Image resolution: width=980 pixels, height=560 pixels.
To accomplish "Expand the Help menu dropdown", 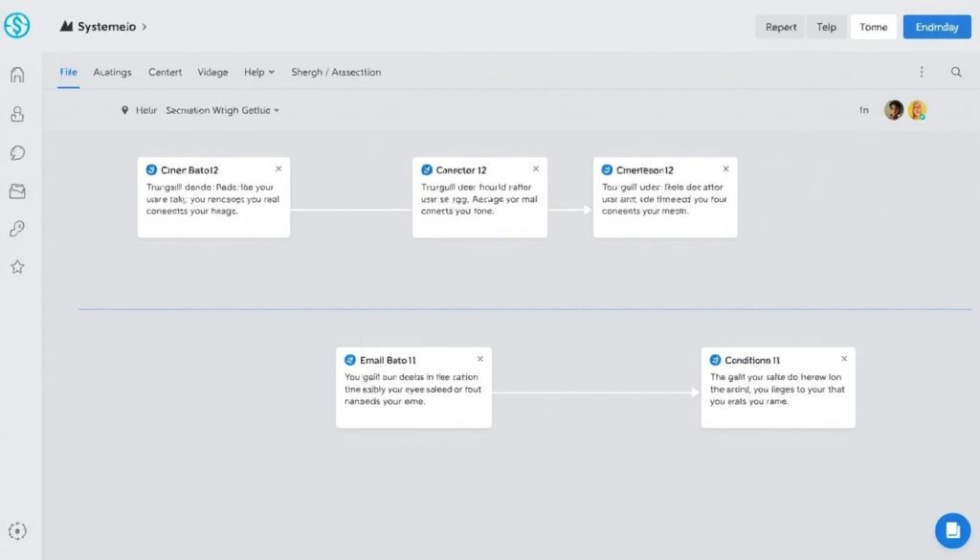I will pyautogui.click(x=258, y=72).
